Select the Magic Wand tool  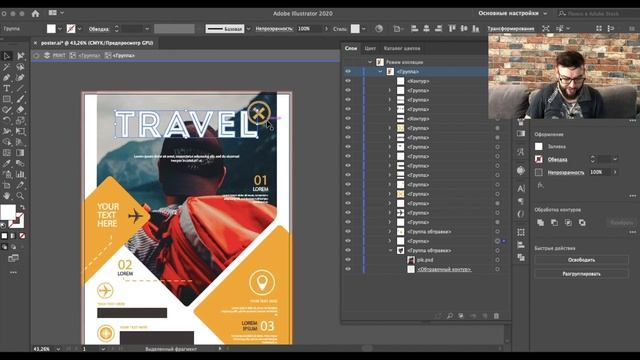[x=7, y=67]
